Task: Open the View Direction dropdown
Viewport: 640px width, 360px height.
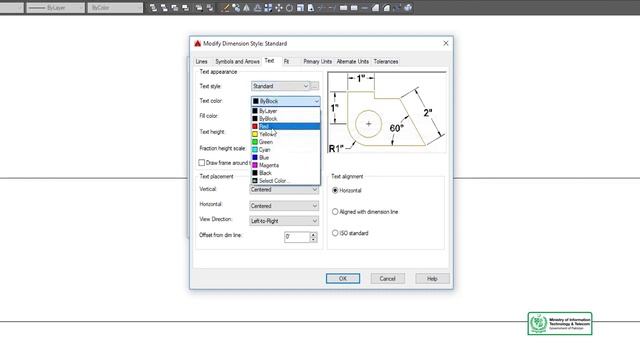Action: 284,221
